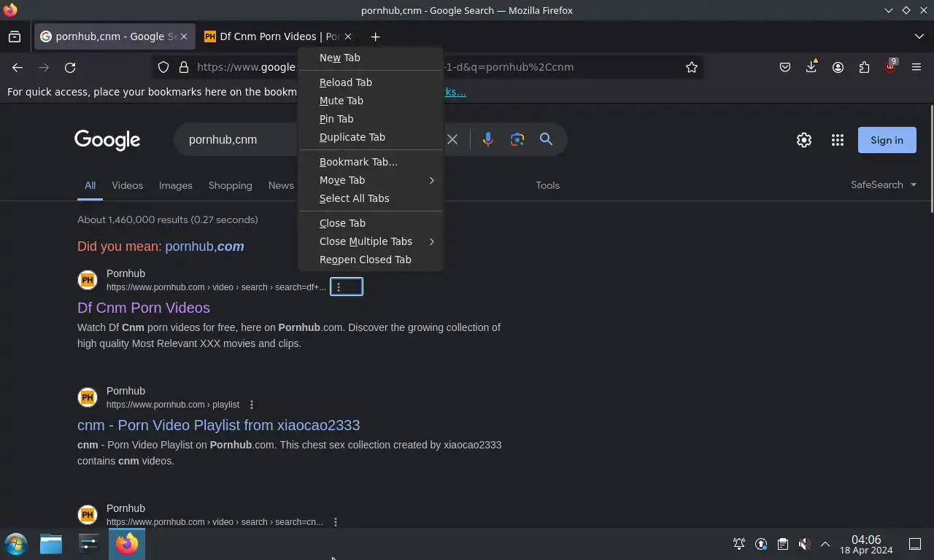The height and width of the screenshot is (560, 934).
Task: Switch to the Images search tab
Action: click(176, 185)
